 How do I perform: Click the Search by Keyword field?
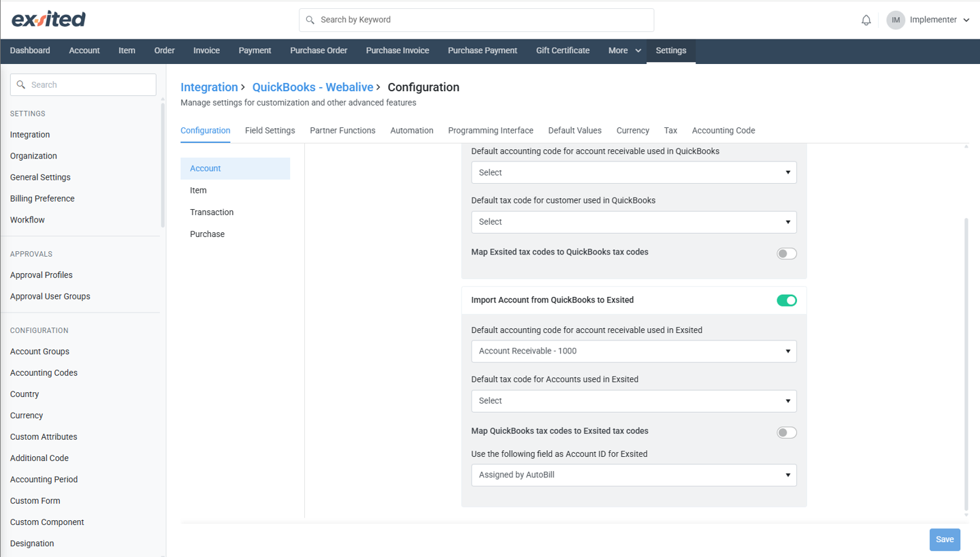476,20
